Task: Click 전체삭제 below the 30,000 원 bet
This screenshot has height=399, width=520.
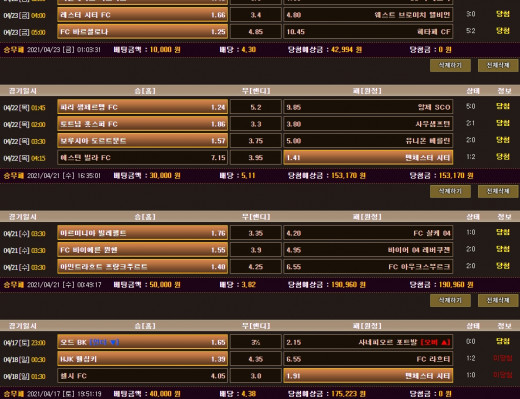Action: click(x=498, y=191)
